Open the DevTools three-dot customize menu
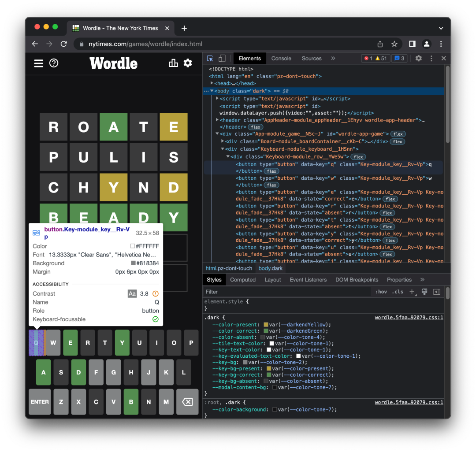 (431, 58)
